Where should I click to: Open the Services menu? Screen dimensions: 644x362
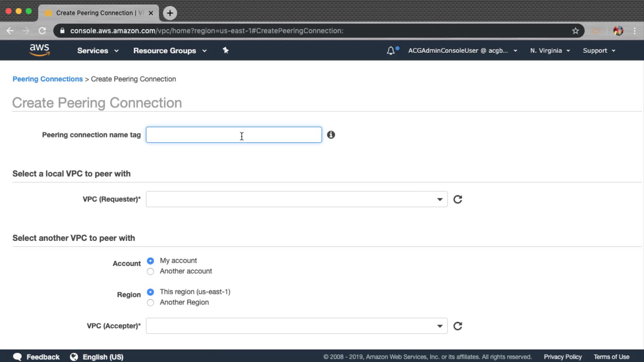(98, 51)
